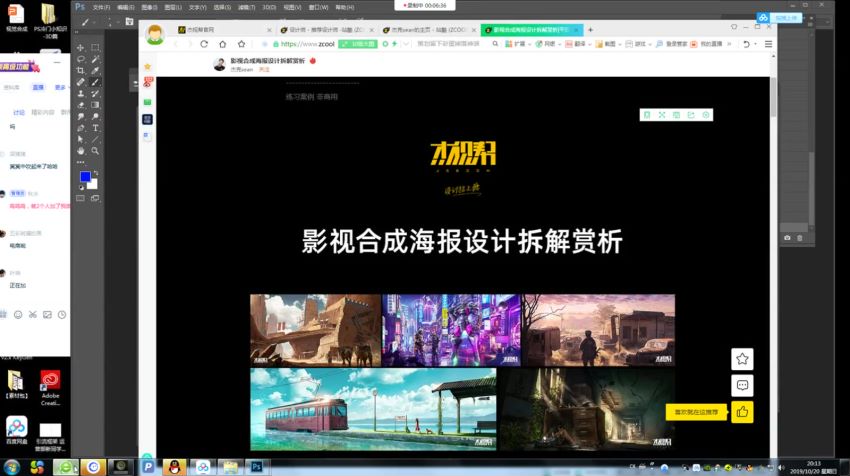
Task: Reload the browser page
Action: (x=204, y=44)
